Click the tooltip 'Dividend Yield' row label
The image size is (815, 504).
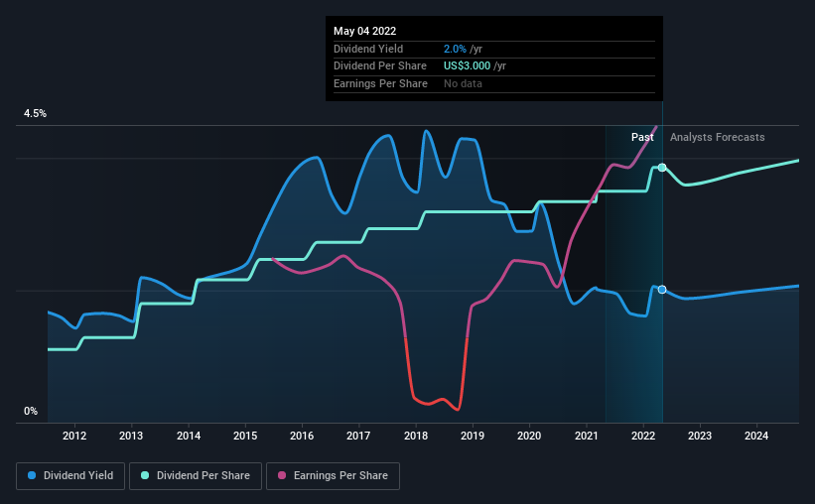coord(368,49)
